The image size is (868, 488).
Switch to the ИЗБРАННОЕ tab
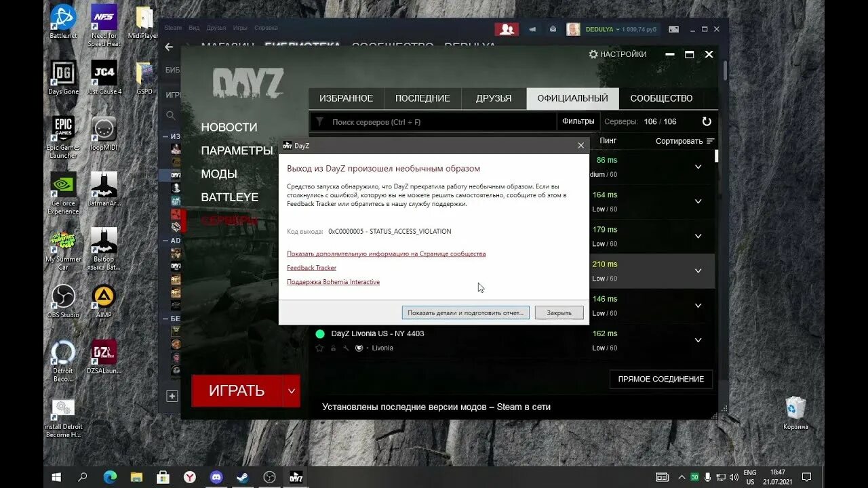coord(347,98)
